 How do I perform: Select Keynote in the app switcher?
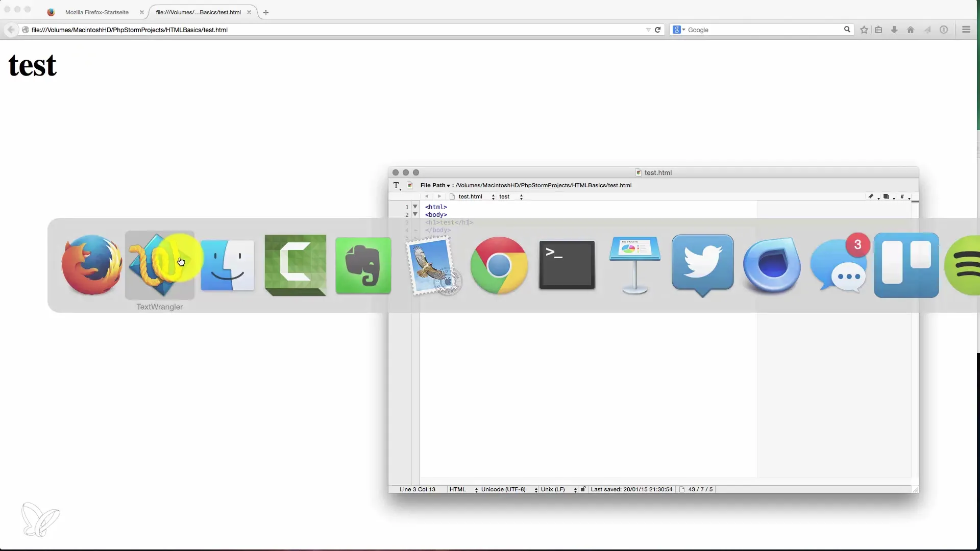pyautogui.click(x=635, y=265)
